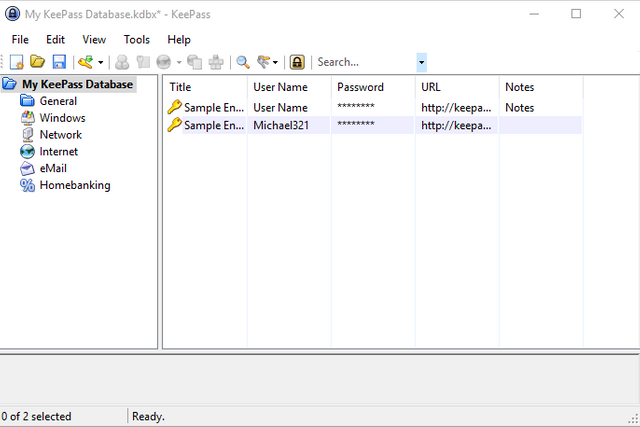Screen dimensions: 640x427
Task: Click the URL cell of Michael321 entry
Action: click(x=456, y=125)
